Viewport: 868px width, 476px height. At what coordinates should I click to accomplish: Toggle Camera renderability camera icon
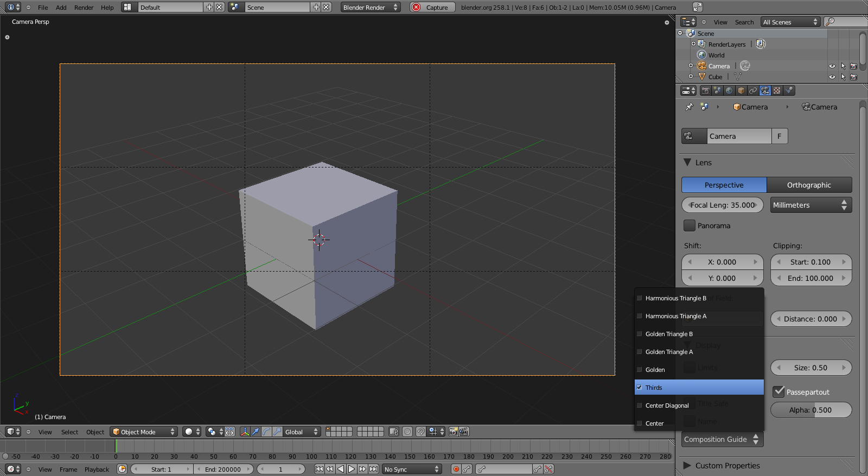pyautogui.click(x=854, y=66)
